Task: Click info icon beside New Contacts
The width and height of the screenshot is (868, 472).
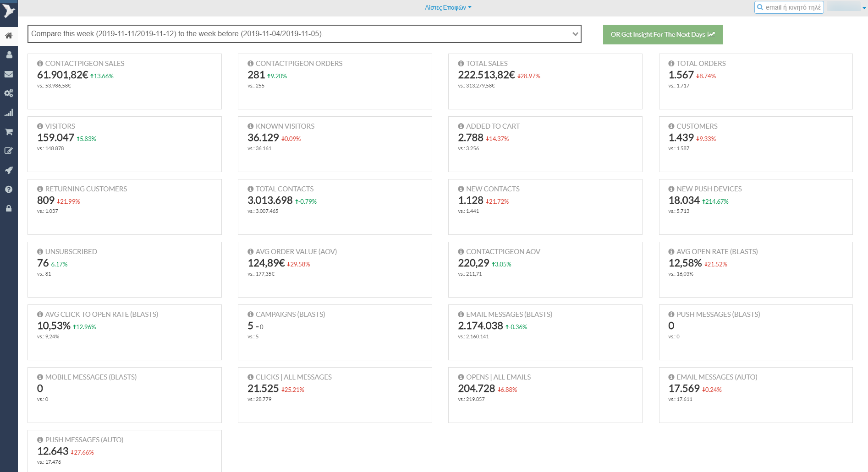Action: click(461, 189)
